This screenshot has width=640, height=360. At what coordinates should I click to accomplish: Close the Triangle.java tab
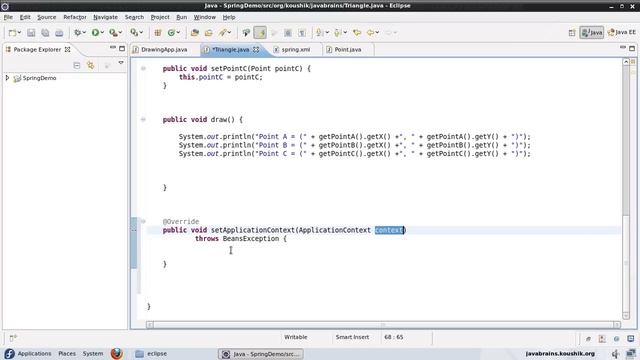click(256, 49)
